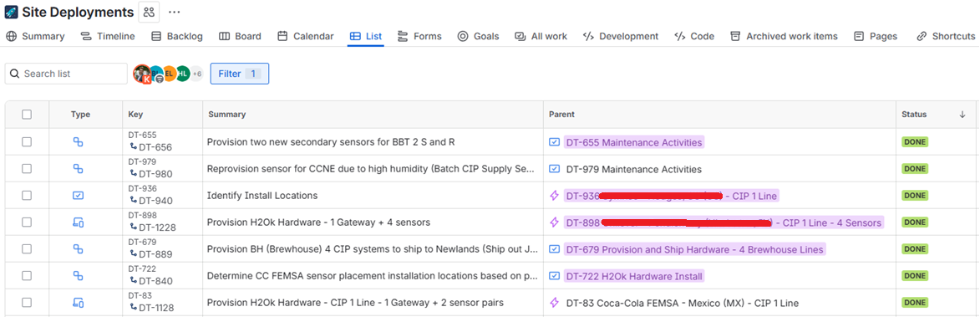Image resolution: width=980 pixels, height=317 pixels.
Task: Click the type icon for DT-1128
Action: (x=79, y=303)
